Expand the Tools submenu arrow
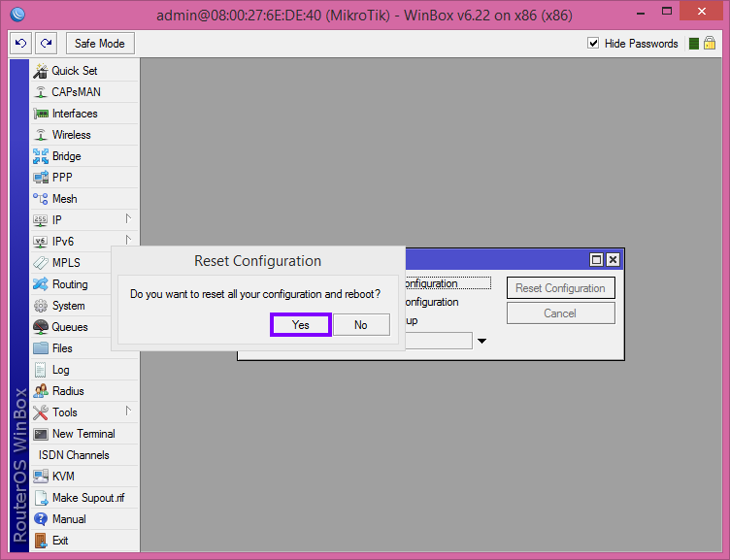The image size is (730, 560). pyautogui.click(x=128, y=411)
